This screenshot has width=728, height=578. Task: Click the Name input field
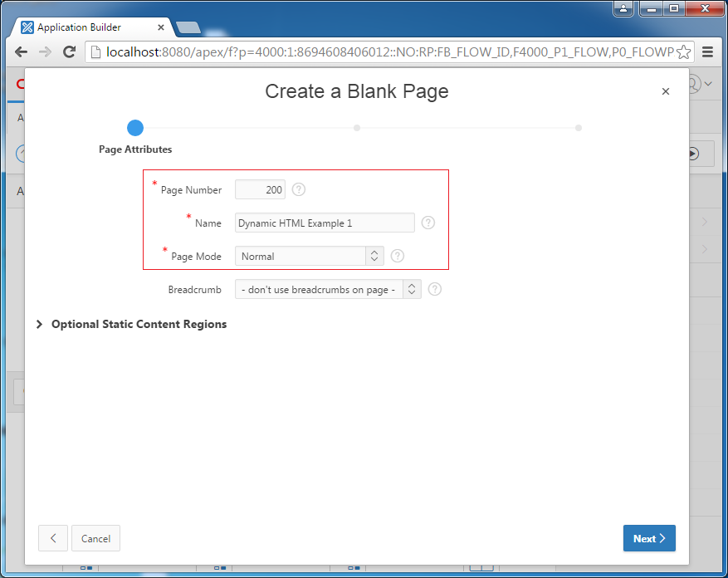pos(325,223)
